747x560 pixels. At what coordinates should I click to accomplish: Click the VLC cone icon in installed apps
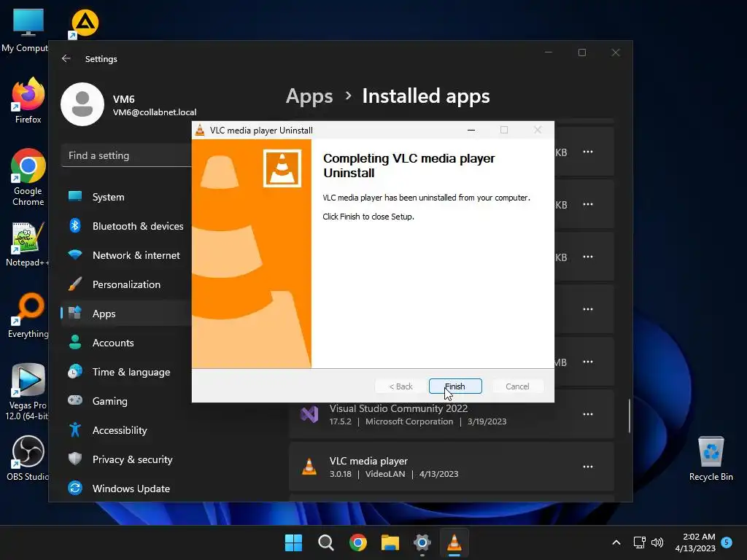pyautogui.click(x=309, y=467)
